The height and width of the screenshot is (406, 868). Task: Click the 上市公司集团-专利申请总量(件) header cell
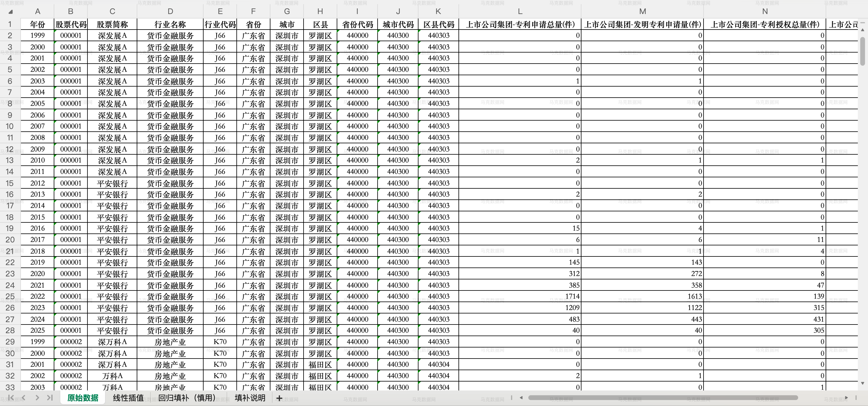pos(520,24)
